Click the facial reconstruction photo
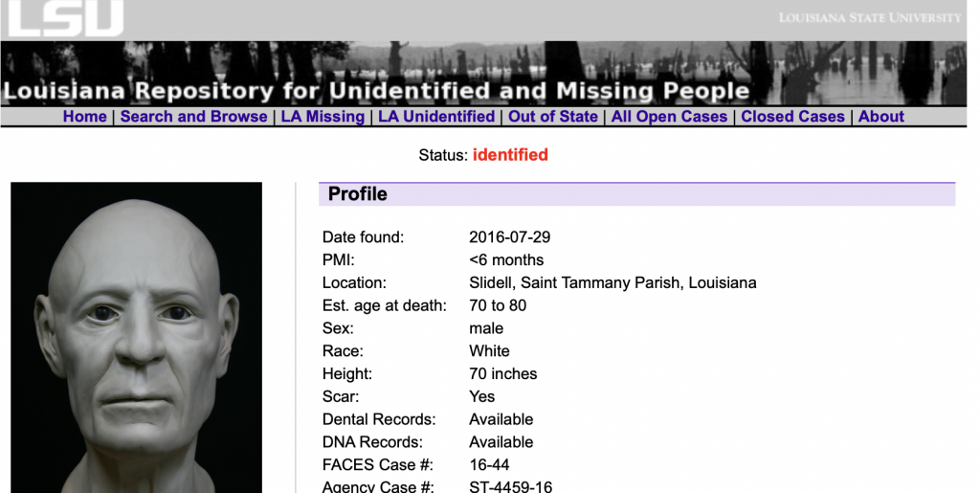 pyautogui.click(x=136, y=337)
